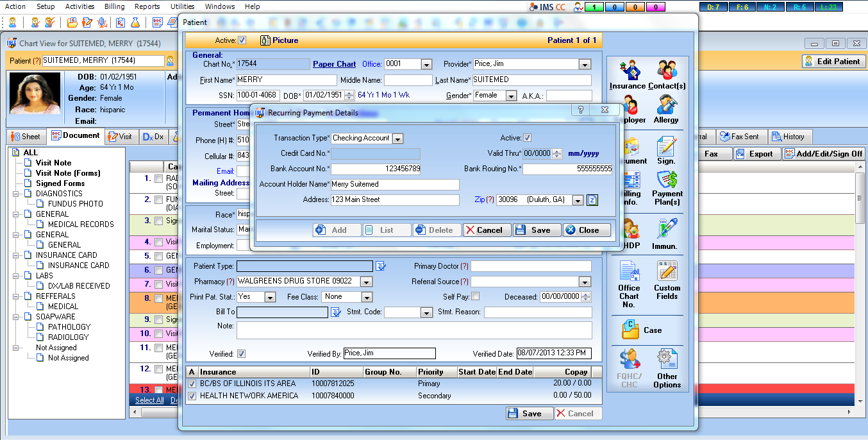Open the Allergy icon
868x440 pixels.
click(666, 109)
